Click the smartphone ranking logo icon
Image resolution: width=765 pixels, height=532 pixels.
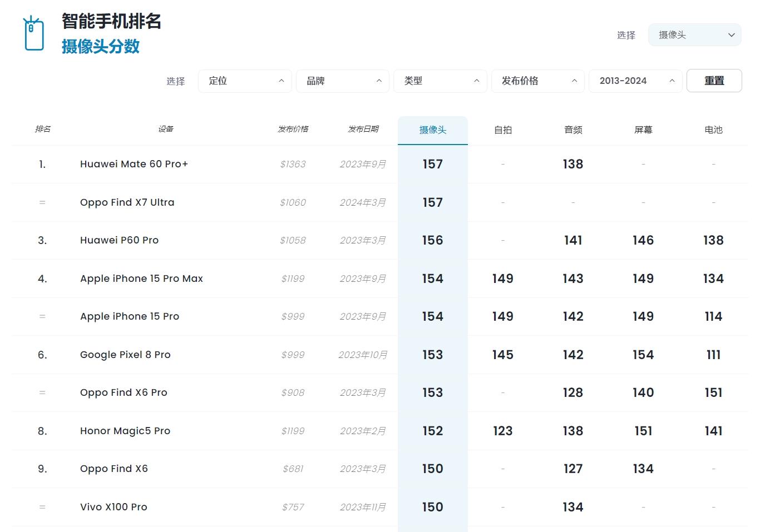33,33
